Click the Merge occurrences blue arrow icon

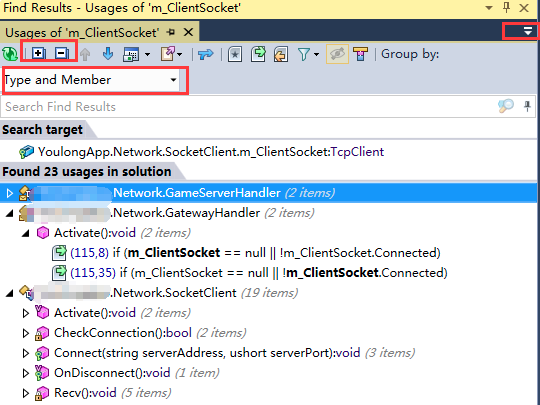[x=206, y=54]
